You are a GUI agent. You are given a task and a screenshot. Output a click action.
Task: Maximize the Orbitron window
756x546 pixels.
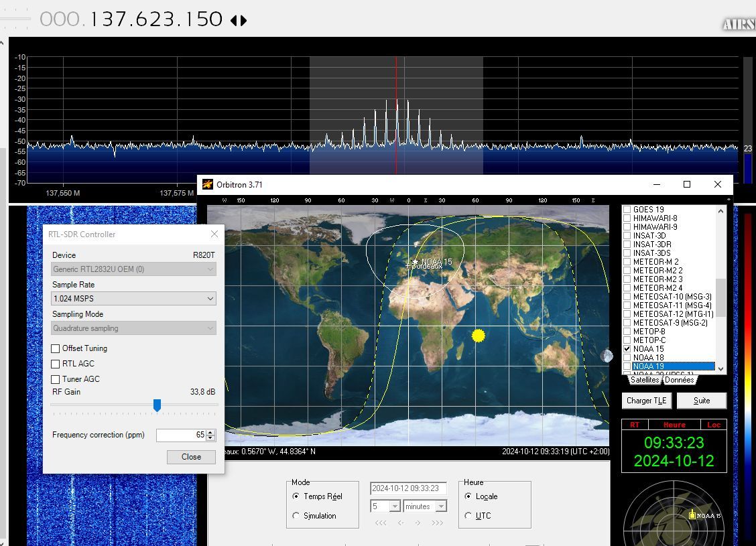(x=687, y=185)
